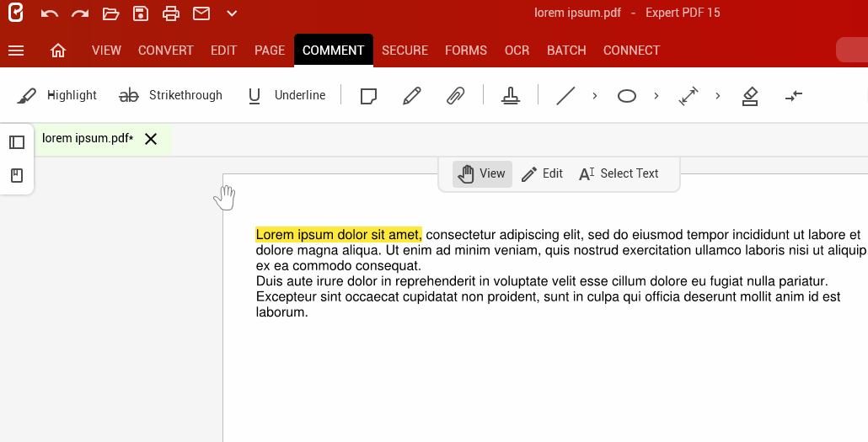The height and width of the screenshot is (442, 868).
Task: Open the quick access toolbar dropdown
Action: (232, 13)
